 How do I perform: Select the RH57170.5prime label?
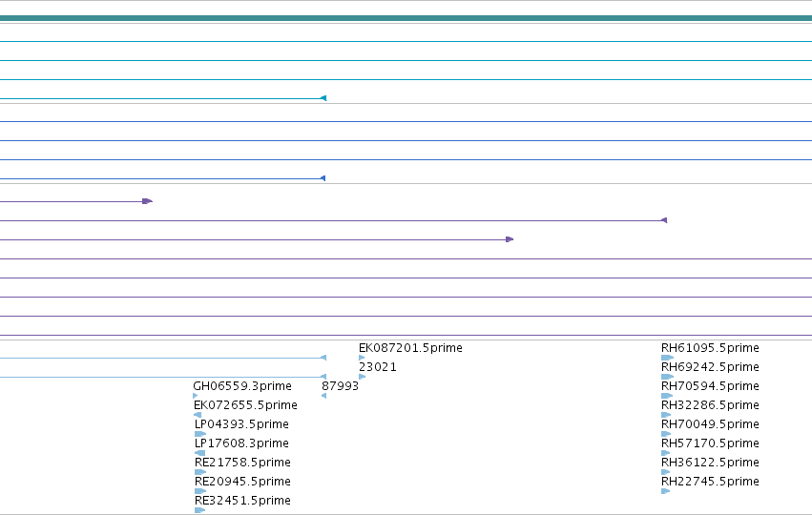pyautogui.click(x=710, y=443)
